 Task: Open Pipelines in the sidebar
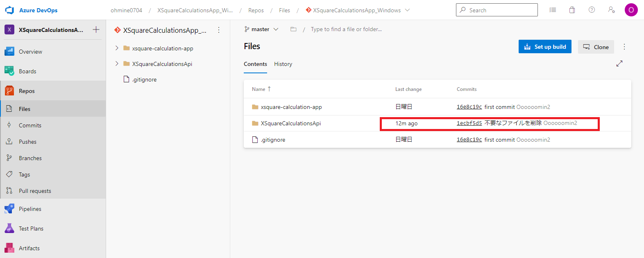click(x=53, y=209)
